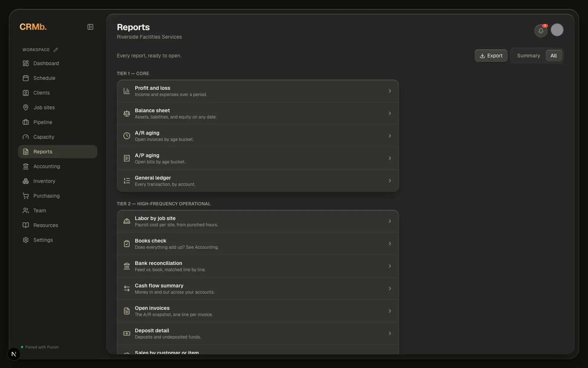The width and height of the screenshot is (588, 368).
Task: Expand Deposit detail row chevron
Action: point(390,333)
